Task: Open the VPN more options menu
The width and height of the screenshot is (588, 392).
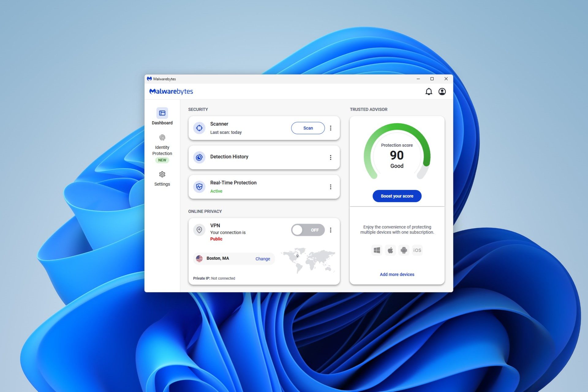Action: [x=330, y=230]
